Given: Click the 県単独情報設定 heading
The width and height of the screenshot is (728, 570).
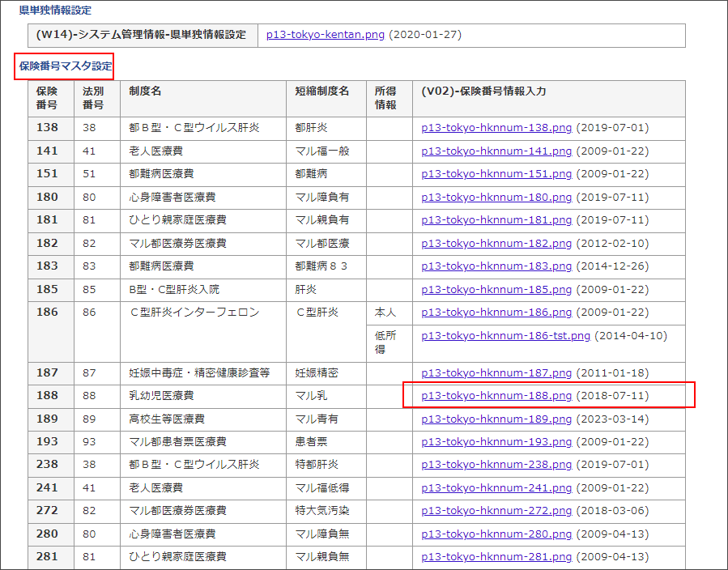Looking at the screenshot, I should [x=55, y=11].
